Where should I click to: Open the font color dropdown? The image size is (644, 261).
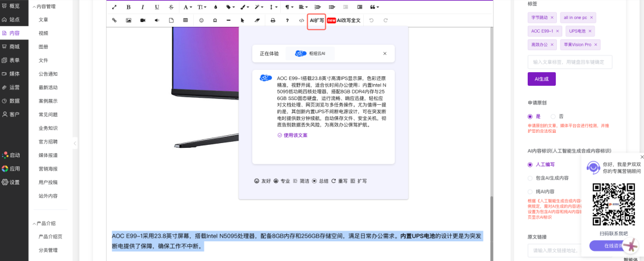pos(187,7)
